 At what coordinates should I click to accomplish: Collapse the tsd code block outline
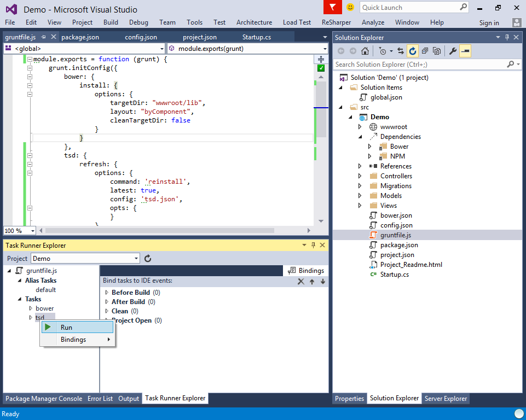click(30, 155)
